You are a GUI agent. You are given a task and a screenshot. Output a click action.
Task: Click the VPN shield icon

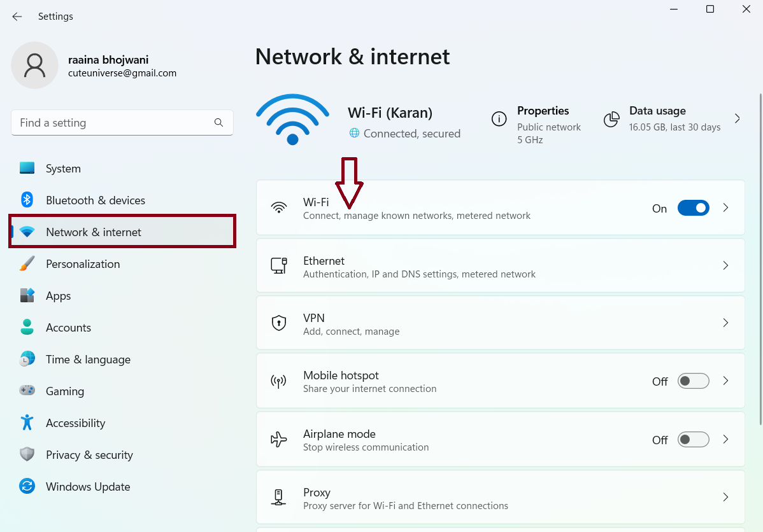click(279, 323)
